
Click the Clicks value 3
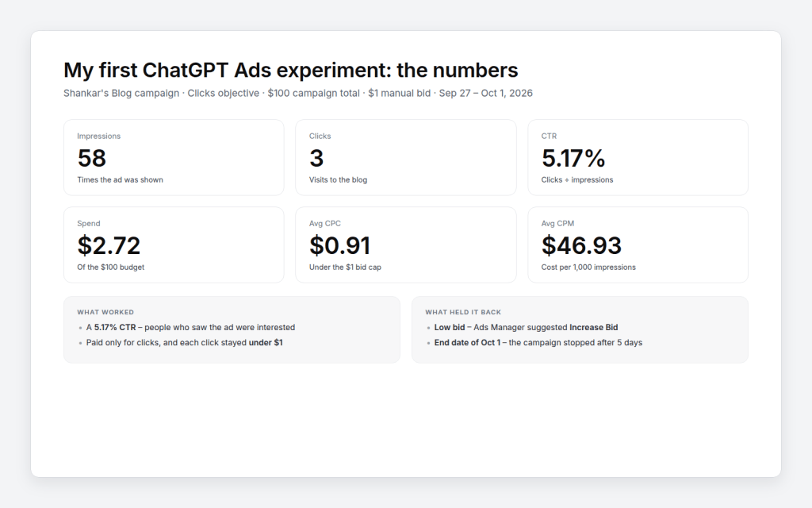316,158
